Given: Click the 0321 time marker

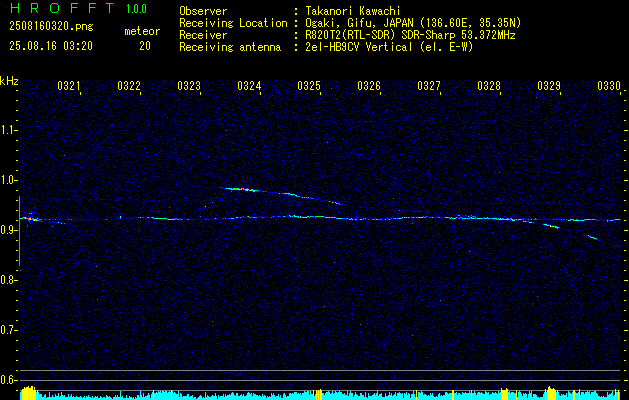Looking at the screenshot, I should pos(69,85).
